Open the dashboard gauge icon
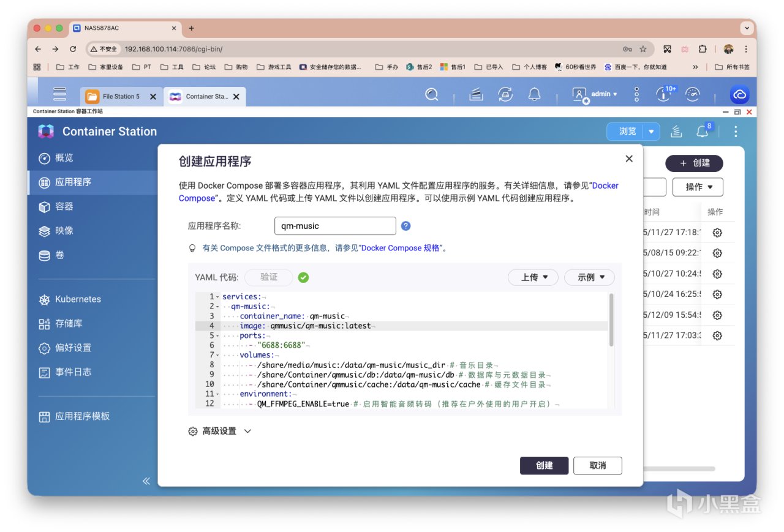 [693, 94]
